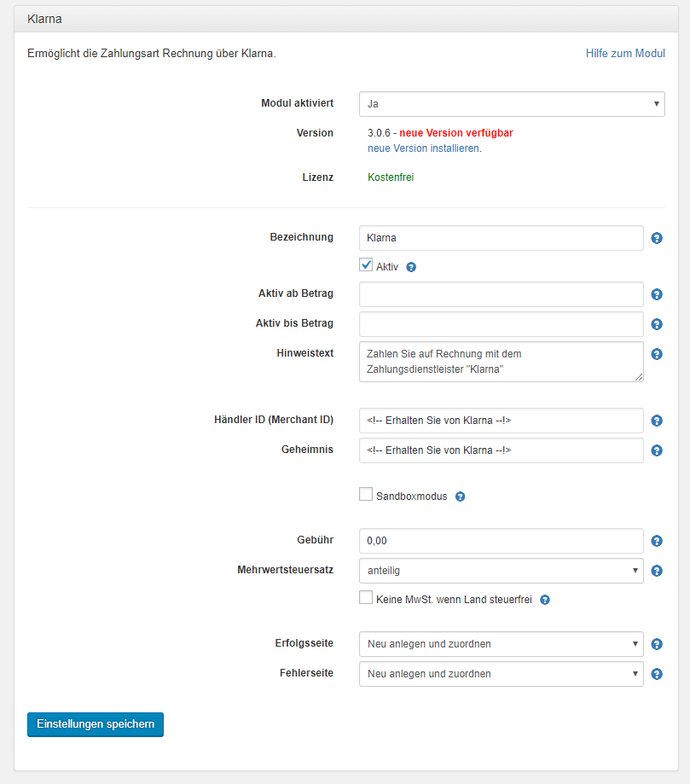690x784 pixels.
Task: Click the help icon next to Fehlerseite
Action: click(x=657, y=674)
